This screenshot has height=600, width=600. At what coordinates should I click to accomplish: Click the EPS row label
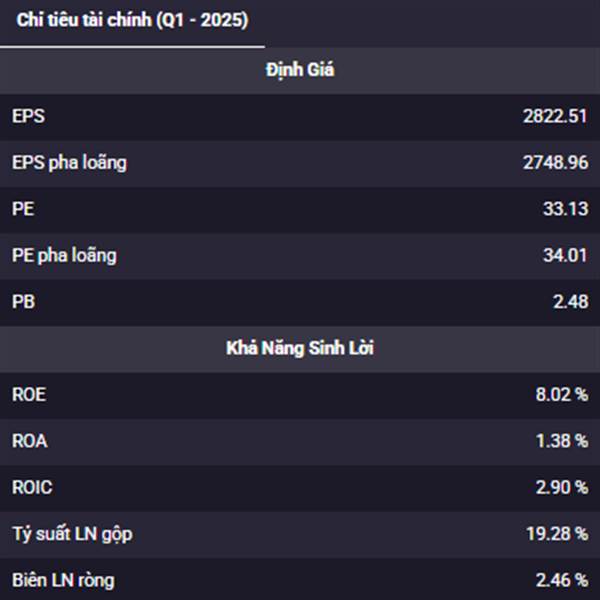(x=28, y=116)
